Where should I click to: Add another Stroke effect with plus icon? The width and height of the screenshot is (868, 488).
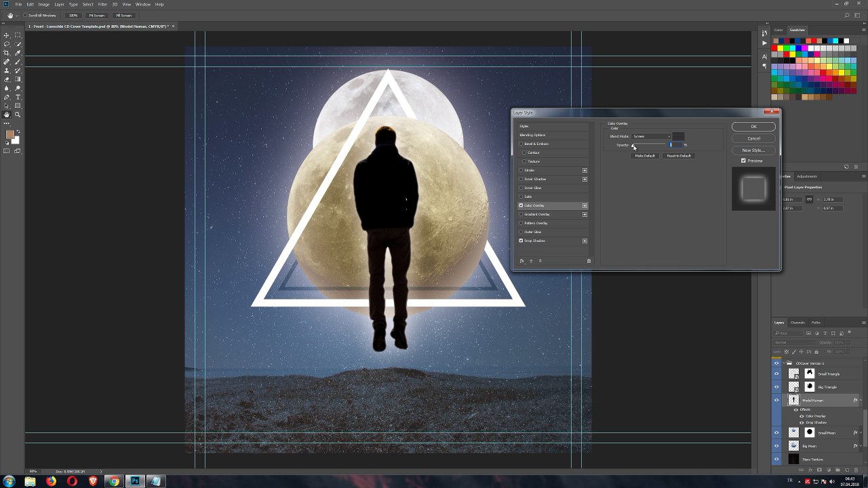tap(585, 170)
